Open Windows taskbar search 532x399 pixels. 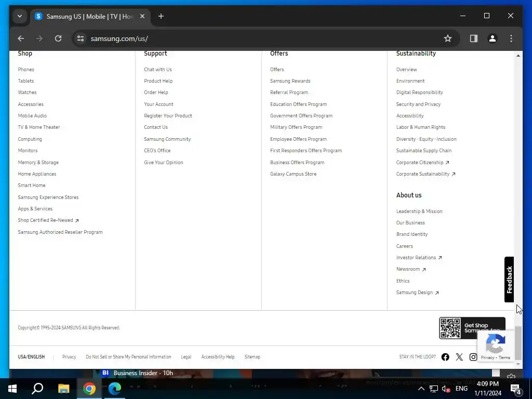point(37,389)
